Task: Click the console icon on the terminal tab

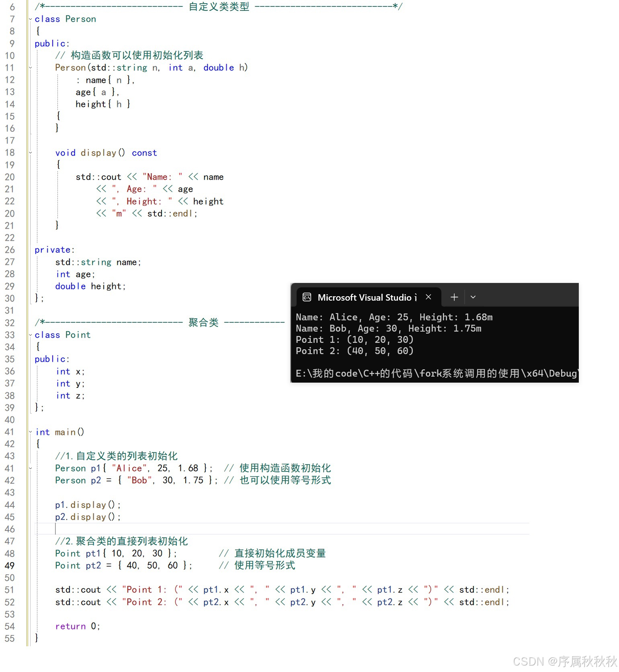Action: 307,297
